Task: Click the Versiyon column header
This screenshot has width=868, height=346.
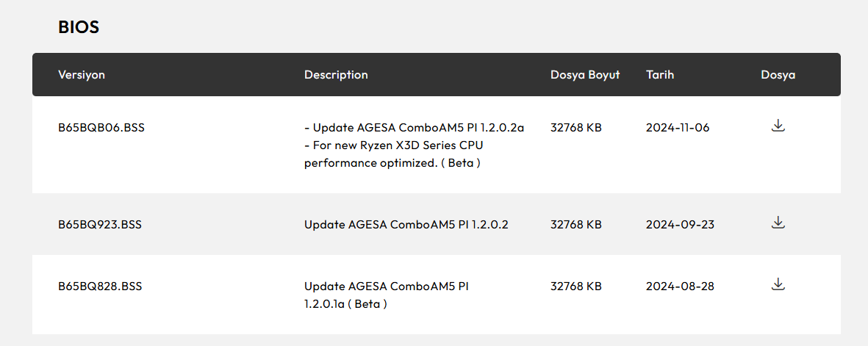Action: click(82, 75)
